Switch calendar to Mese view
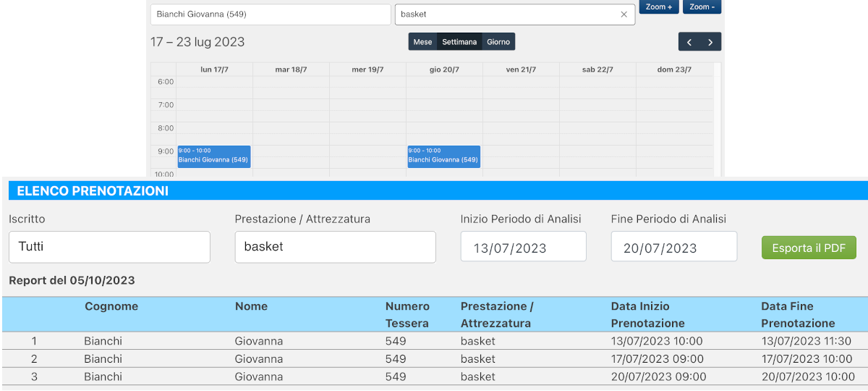868x391 pixels. pos(422,42)
